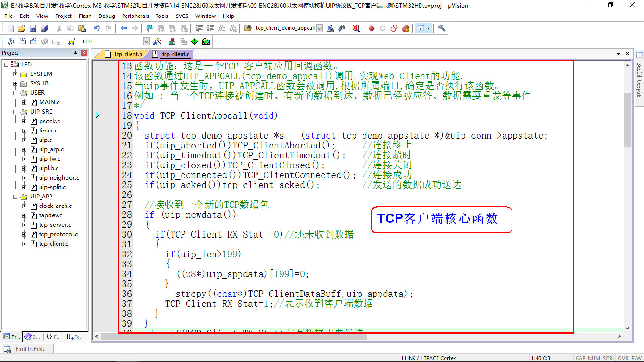644x362 pixels.
Task: Open Options for Target magic wand icon
Action: tap(157, 41)
